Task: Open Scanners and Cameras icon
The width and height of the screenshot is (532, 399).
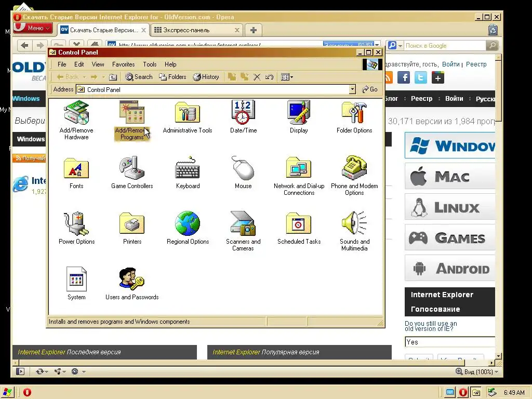Action: pos(243,231)
